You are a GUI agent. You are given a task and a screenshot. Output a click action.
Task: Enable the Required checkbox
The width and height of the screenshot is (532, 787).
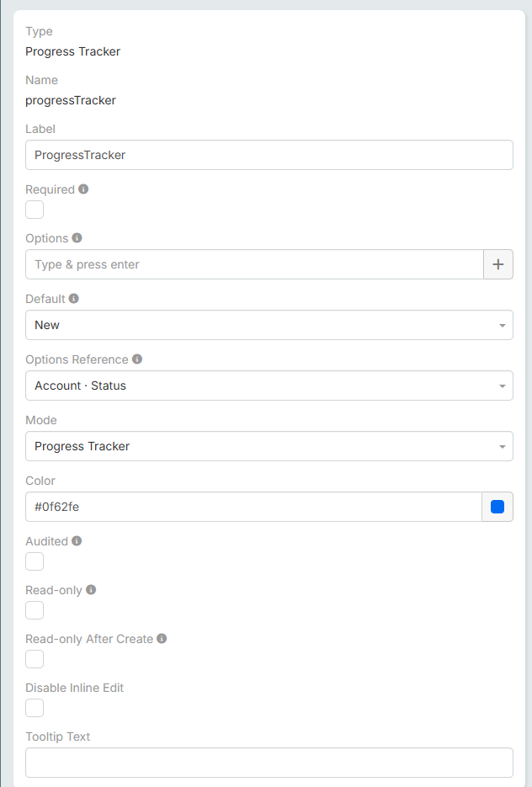pyautogui.click(x=35, y=210)
